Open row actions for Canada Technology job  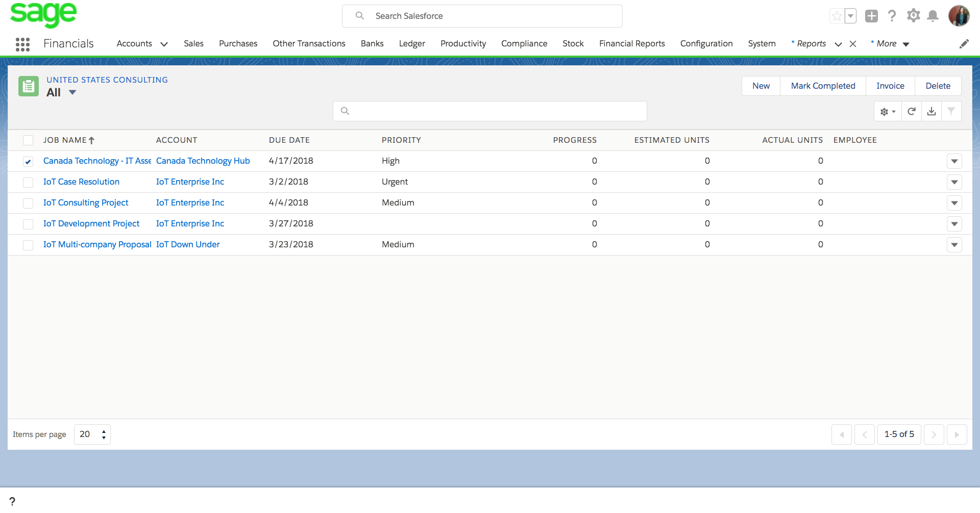coord(954,161)
